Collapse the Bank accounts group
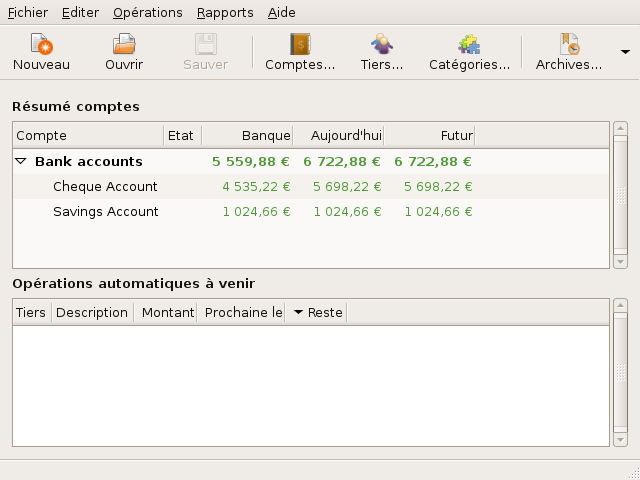This screenshot has width=640, height=480. click(20, 161)
